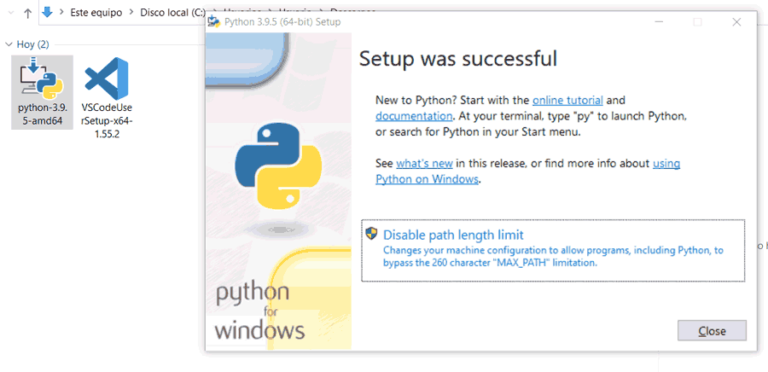This screenshot has height=372, width=768.
Task: Collapse the Hoy (2) group
Action: (x=8, y=45)
